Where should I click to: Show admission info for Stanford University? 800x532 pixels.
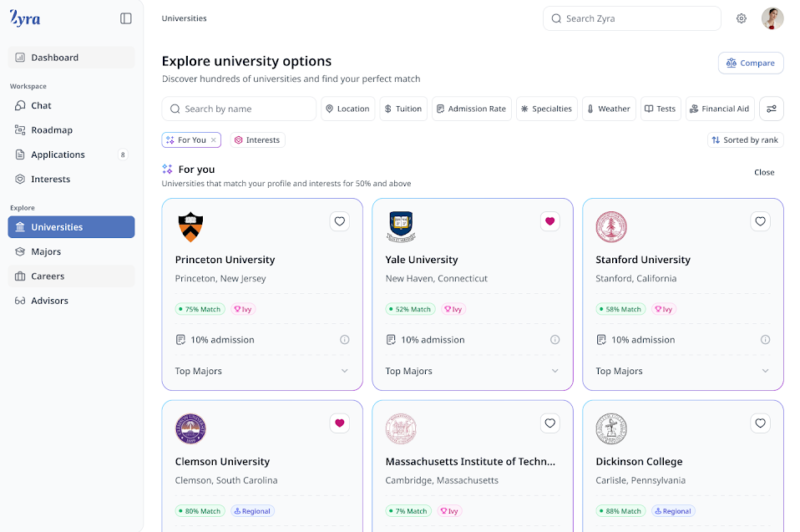click(765, 340)
